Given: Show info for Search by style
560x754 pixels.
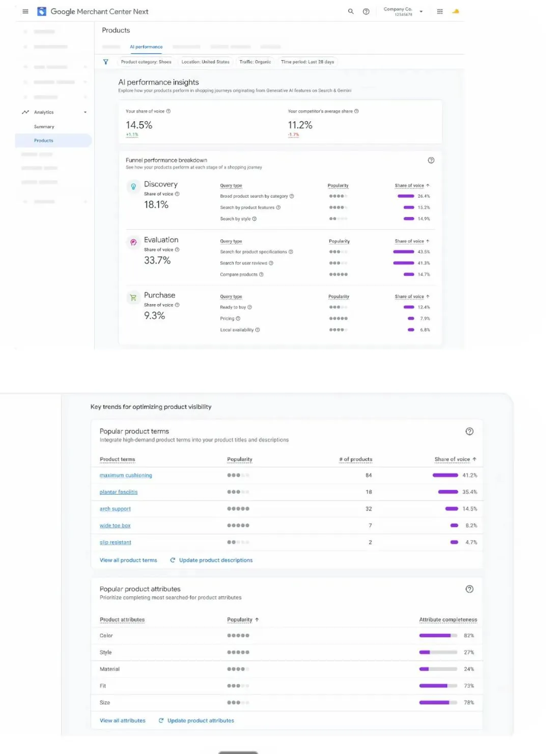Looking at the screenshot, I should (255, 219).
